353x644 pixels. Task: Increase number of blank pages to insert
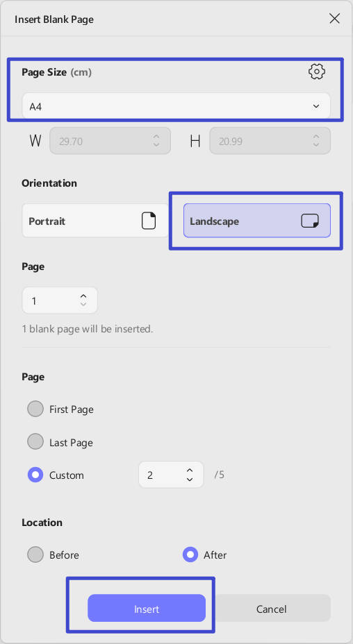click(83, 296)
